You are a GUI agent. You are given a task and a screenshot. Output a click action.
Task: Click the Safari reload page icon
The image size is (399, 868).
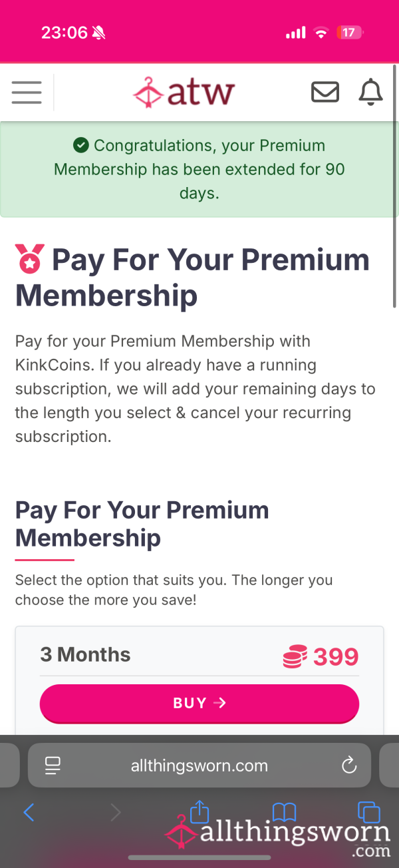(349, 765)
